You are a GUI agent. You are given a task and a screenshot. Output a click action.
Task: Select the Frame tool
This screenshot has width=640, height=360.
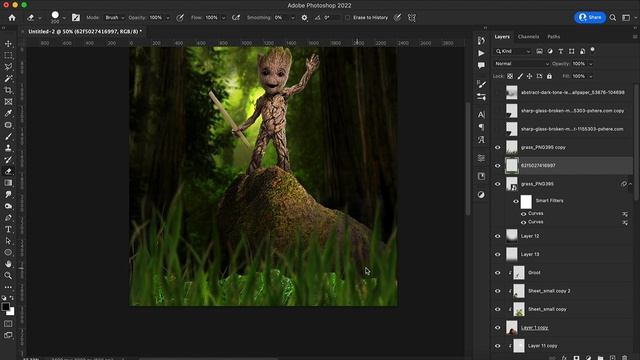(8, 102)
